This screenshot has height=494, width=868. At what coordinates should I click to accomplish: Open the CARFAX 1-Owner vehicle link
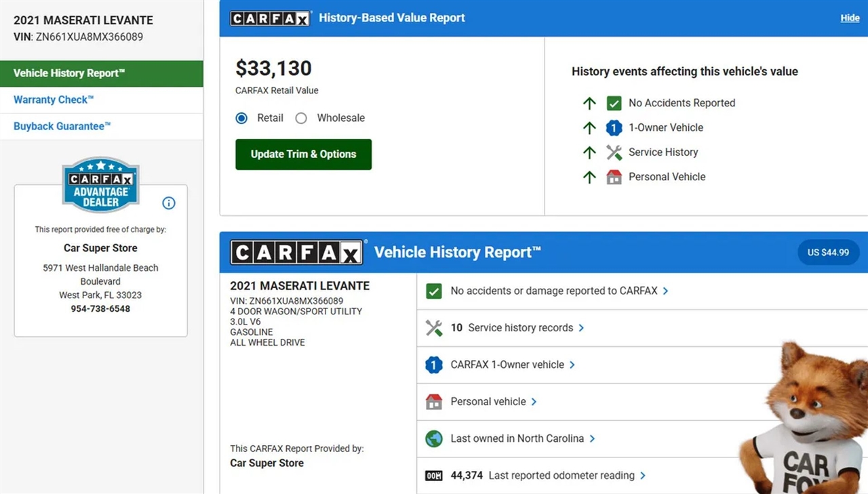[507, 365]
